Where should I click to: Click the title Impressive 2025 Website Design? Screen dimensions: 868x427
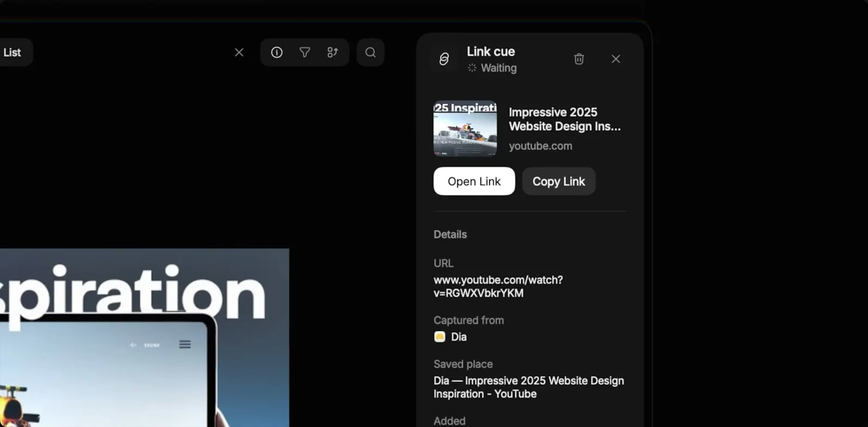click(x=565, y=119)
